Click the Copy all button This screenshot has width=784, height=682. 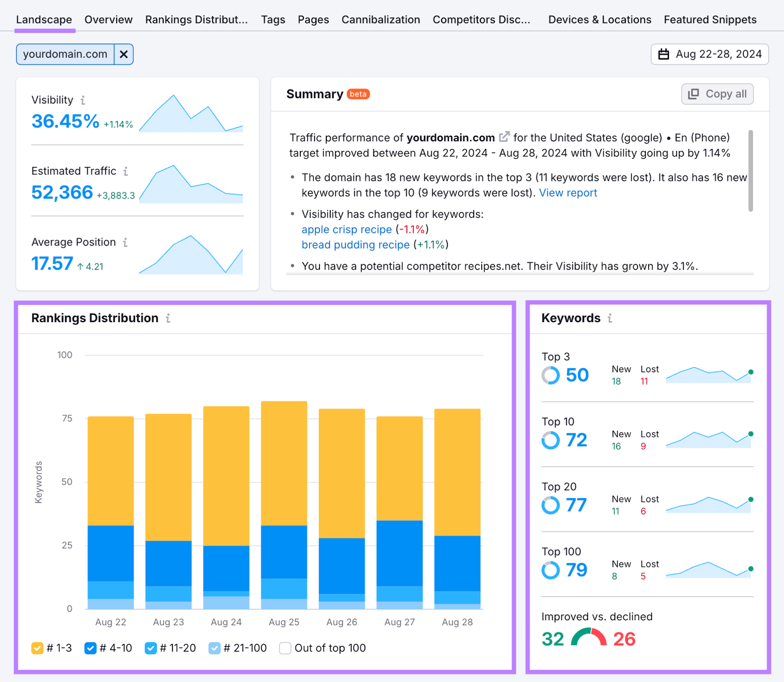[717, 94]
